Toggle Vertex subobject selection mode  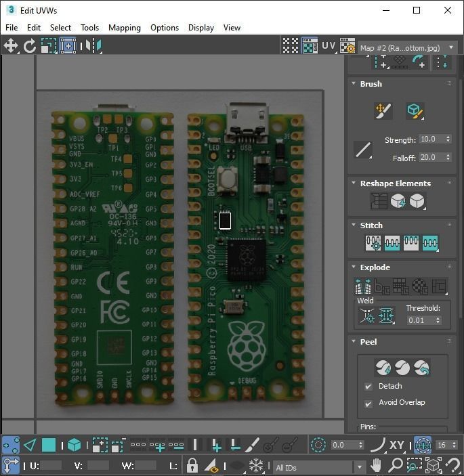click(11, 446)
